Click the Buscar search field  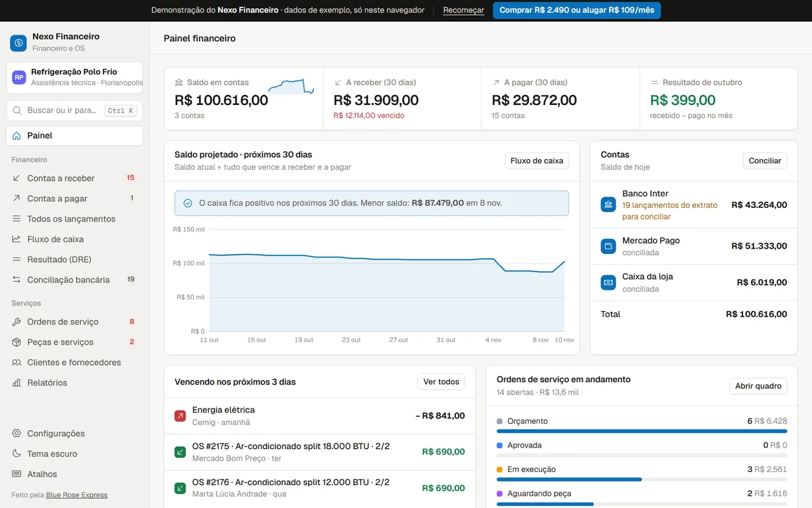click(x=74, y=110)
